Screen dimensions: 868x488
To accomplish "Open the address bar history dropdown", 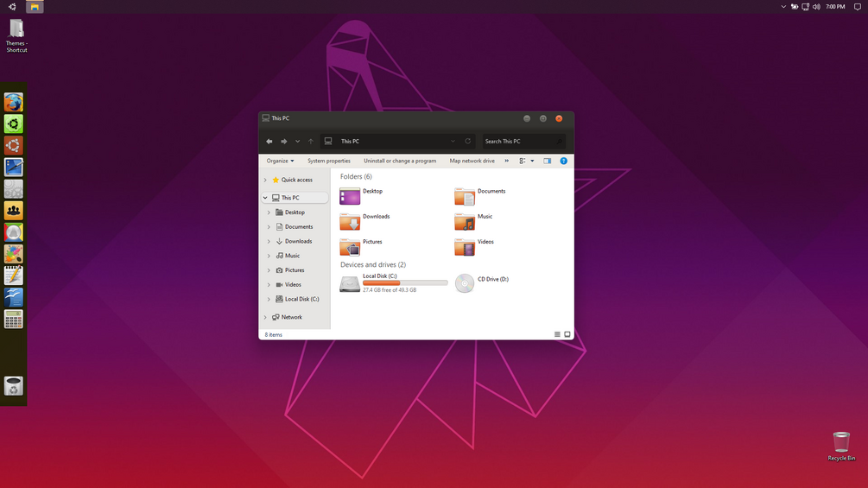I will click(453, 141).
